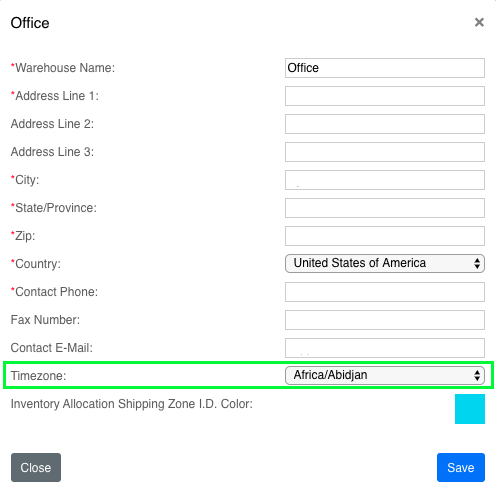Focus the City input field
The height and width of the screenshot is (492, 496).
pyautogui.click(x=385, y=180)
